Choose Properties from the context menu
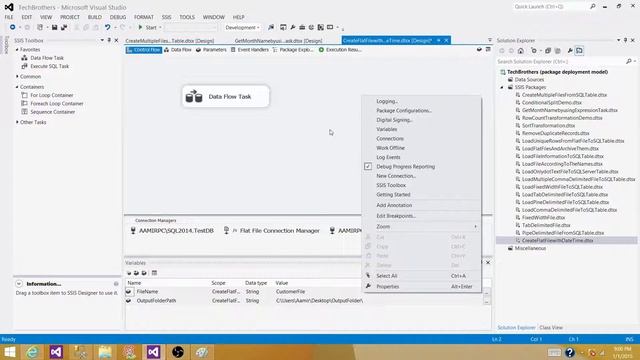Image resolution: width=640 pixels, height=360 pixels. point(387,287)
